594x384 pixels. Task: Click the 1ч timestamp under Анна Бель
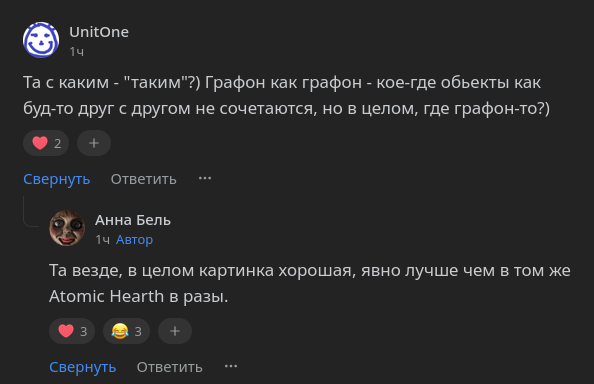pos(103,240)
